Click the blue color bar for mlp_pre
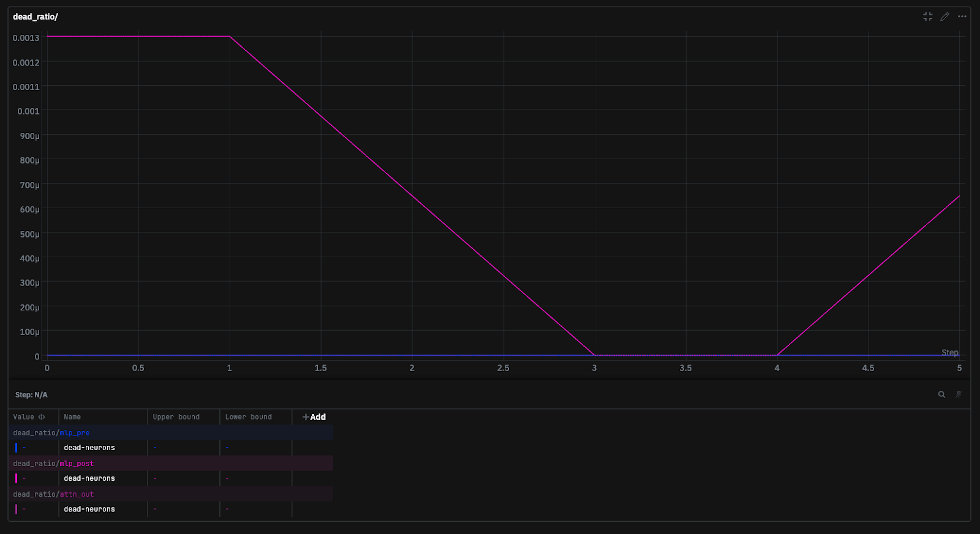 tap(16, 448)
